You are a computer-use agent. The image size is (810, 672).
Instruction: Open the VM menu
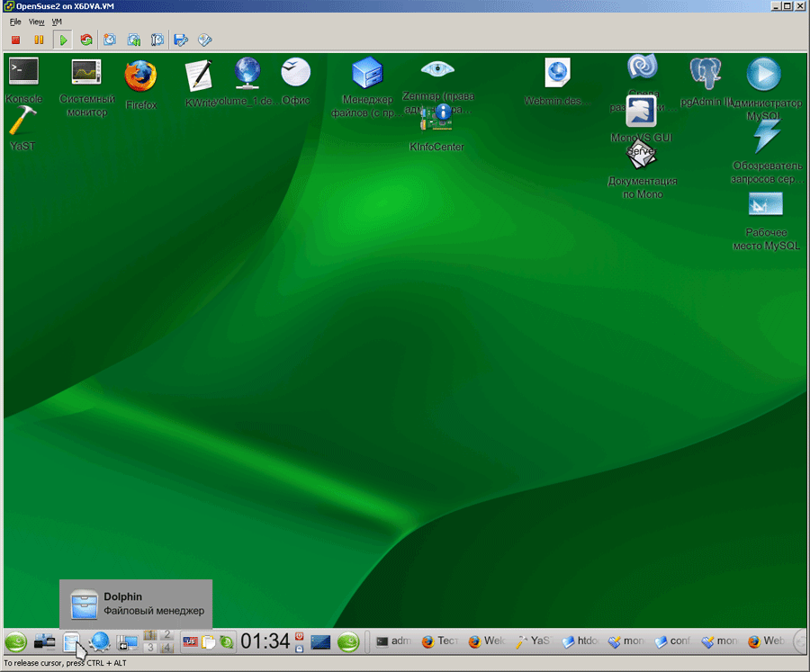pyautogui.click(x=57, y=22)
